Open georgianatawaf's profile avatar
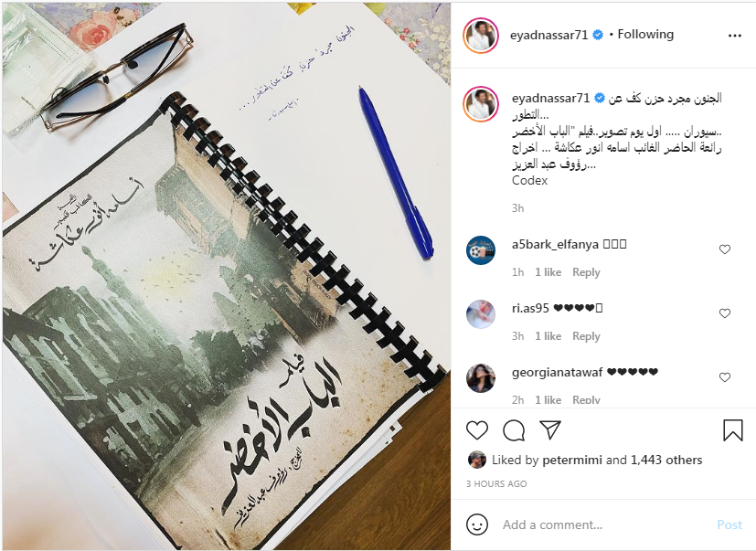Viewport: 756px width, 551px height. pyautogui.click(x=481, y=378)
